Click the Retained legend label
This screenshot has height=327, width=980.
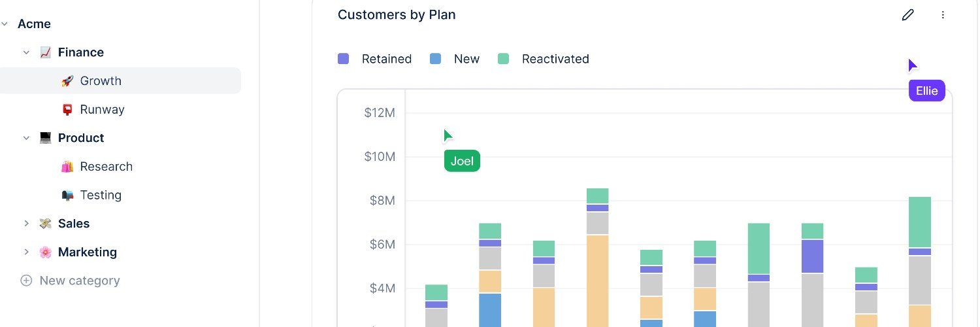(x=387, y=59)
